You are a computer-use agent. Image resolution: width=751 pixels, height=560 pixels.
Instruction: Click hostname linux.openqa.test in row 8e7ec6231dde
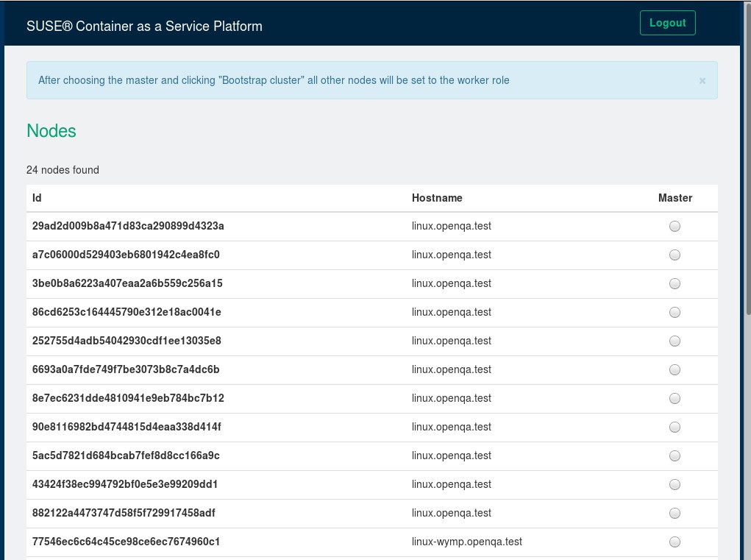(452, 399)
